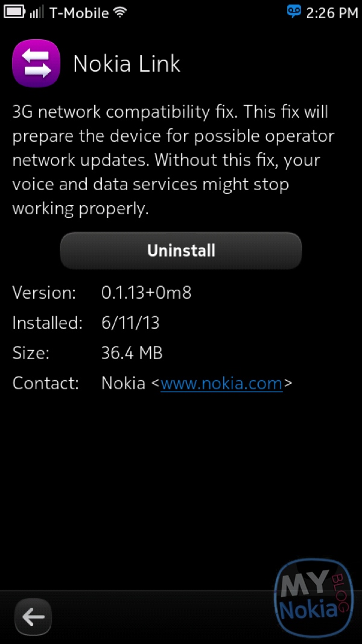This screenshot has height=644, width=362.
Task: Tap the Nokia Link title text
Action: pos(127,64)
